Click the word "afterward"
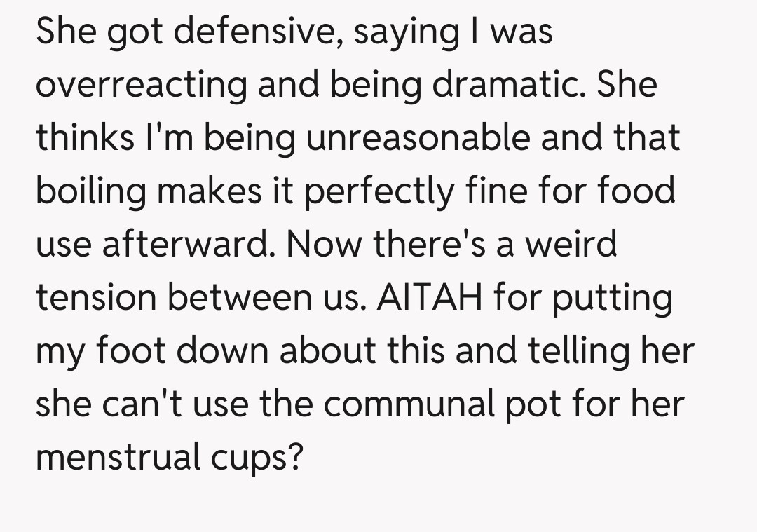The width and height of the screenshot is (757, 532). 191,244
